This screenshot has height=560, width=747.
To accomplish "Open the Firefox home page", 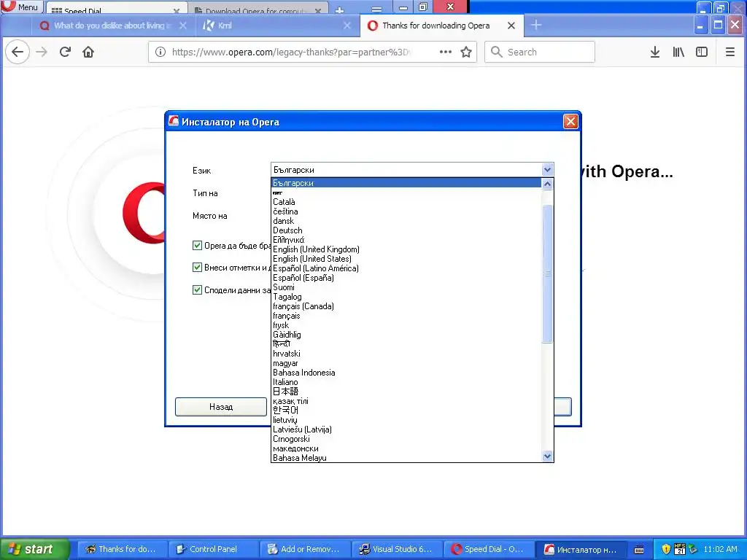I will click(x=88, y=52).
